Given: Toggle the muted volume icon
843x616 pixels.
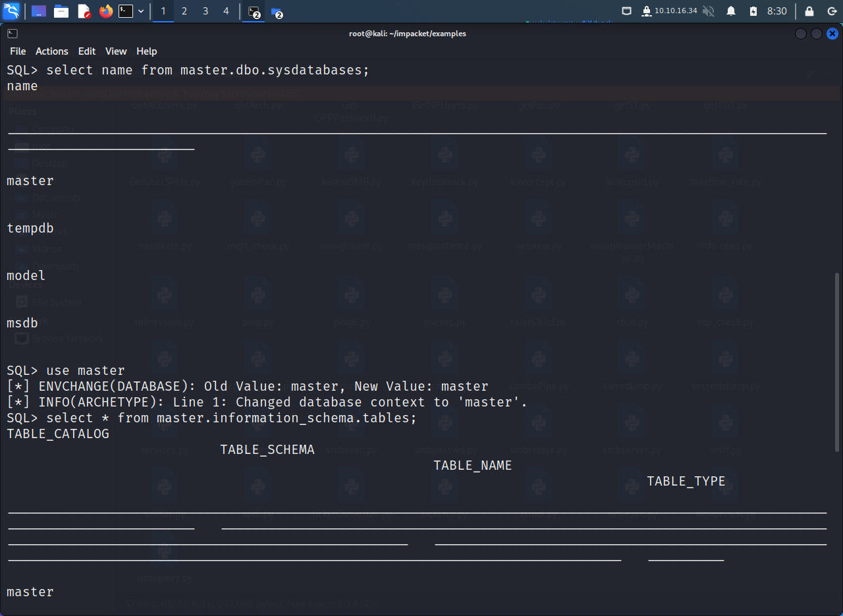Looking at the screenshot, I should point(709,11).
